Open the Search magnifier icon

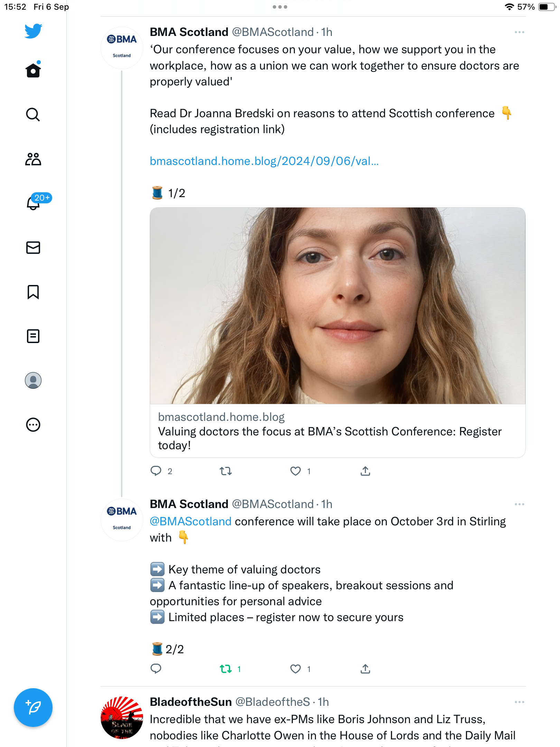coord(33,114)
